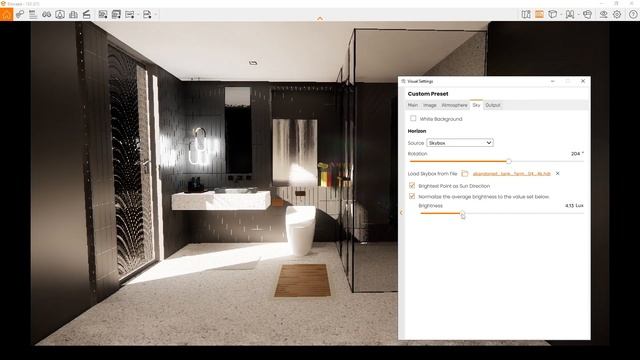Click the folder icon to load skybox
This screenshot has height=360, width=640.
coord(464,173)
